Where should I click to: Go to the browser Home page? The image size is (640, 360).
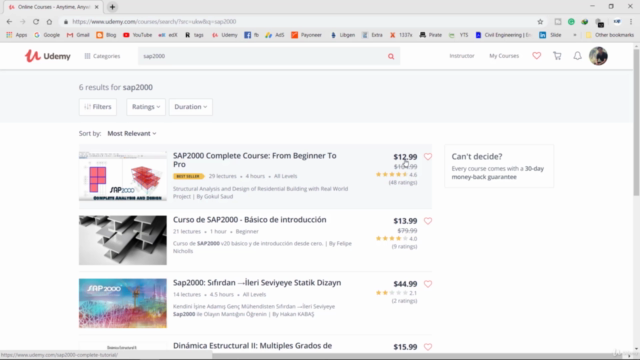pos(49,22)
